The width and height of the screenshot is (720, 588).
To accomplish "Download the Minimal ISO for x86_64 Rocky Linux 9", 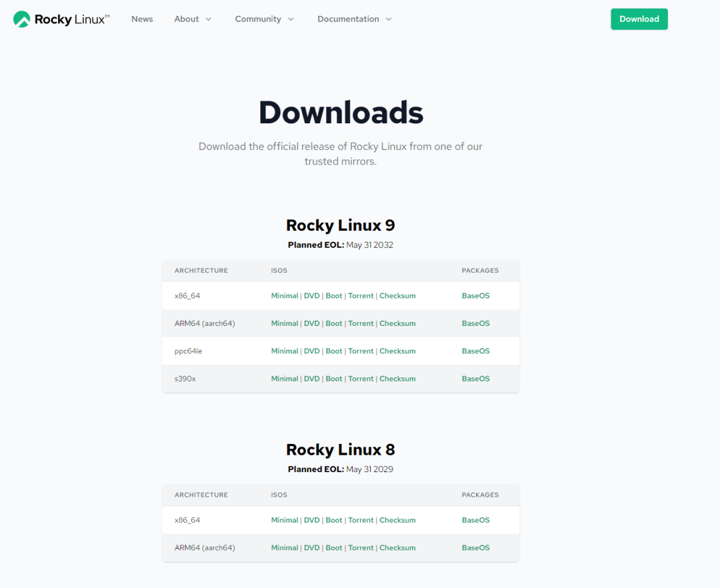I will [284, 295].
